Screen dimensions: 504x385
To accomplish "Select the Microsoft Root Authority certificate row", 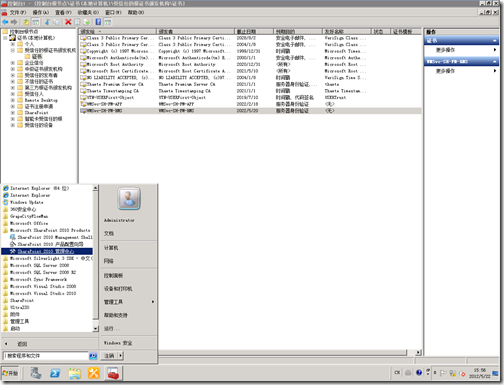I will point(250,64).
